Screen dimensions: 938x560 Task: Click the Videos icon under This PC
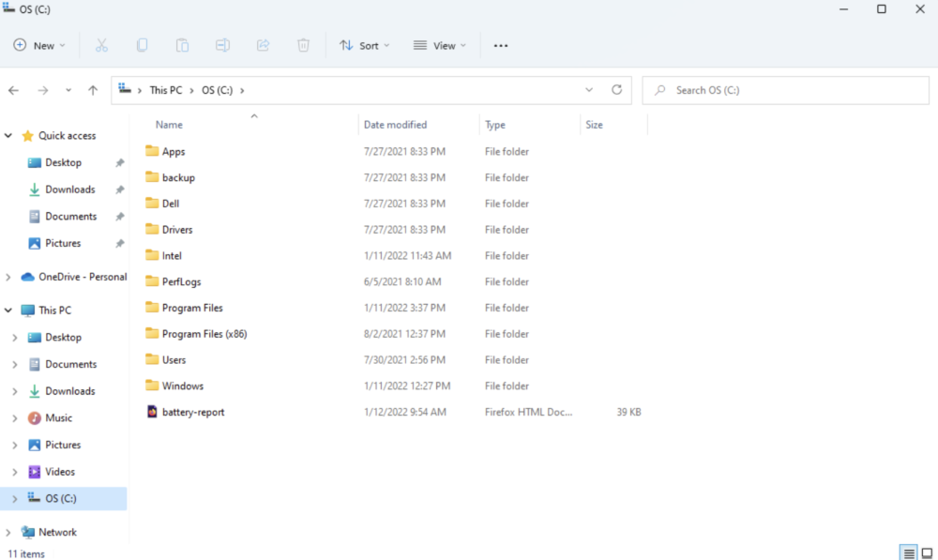[x=35, y=472]
